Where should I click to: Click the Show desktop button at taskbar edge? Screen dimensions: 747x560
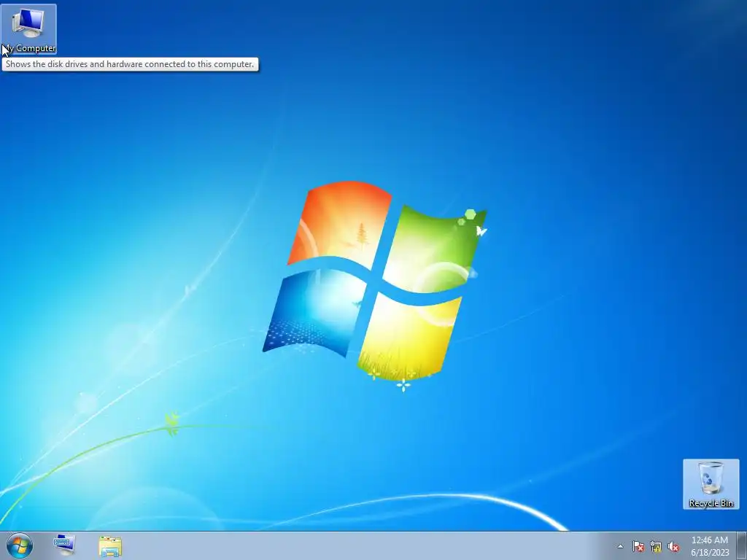742,545
